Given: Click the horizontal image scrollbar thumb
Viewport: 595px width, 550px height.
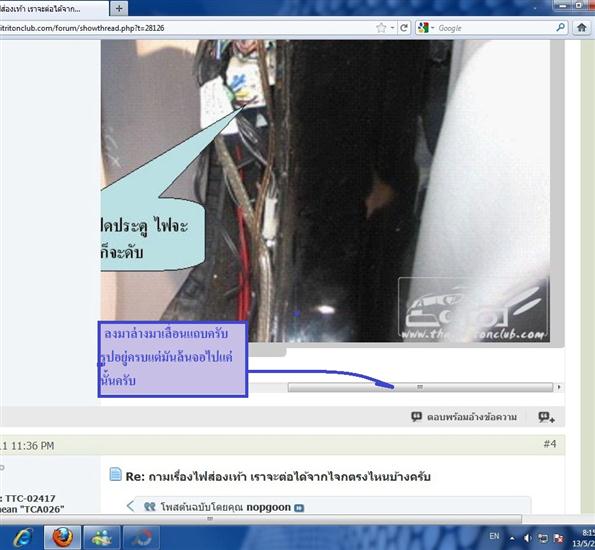Looking at the screenshot, I should pos(420,387).
